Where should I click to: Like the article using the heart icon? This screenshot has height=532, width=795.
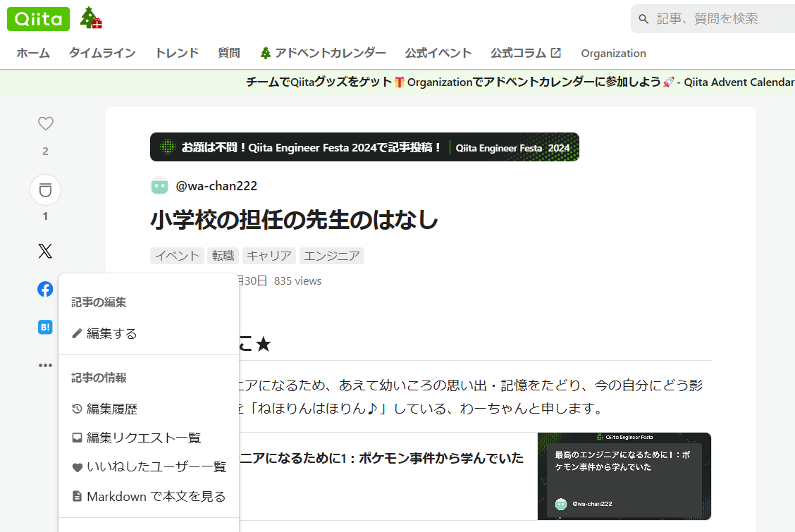(45, 123)
